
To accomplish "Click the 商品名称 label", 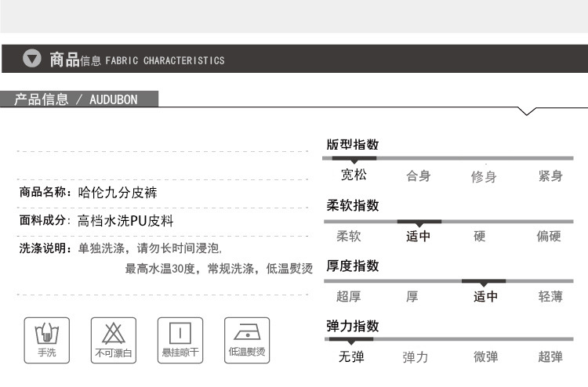I will tap(43, 192).
